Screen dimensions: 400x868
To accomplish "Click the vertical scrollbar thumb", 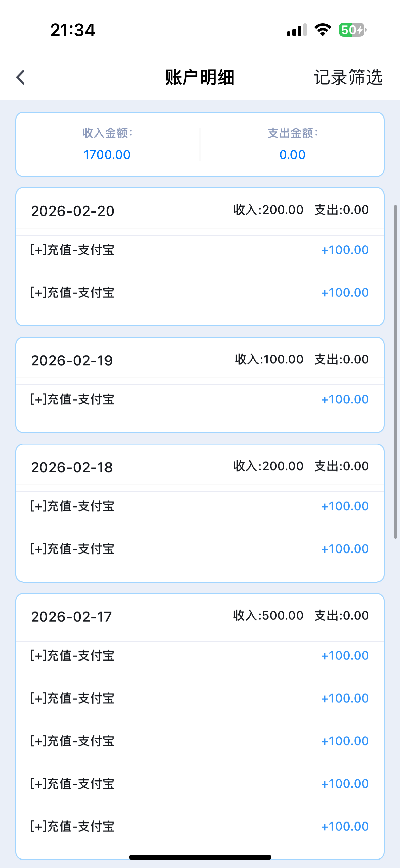I will [395, 372].
